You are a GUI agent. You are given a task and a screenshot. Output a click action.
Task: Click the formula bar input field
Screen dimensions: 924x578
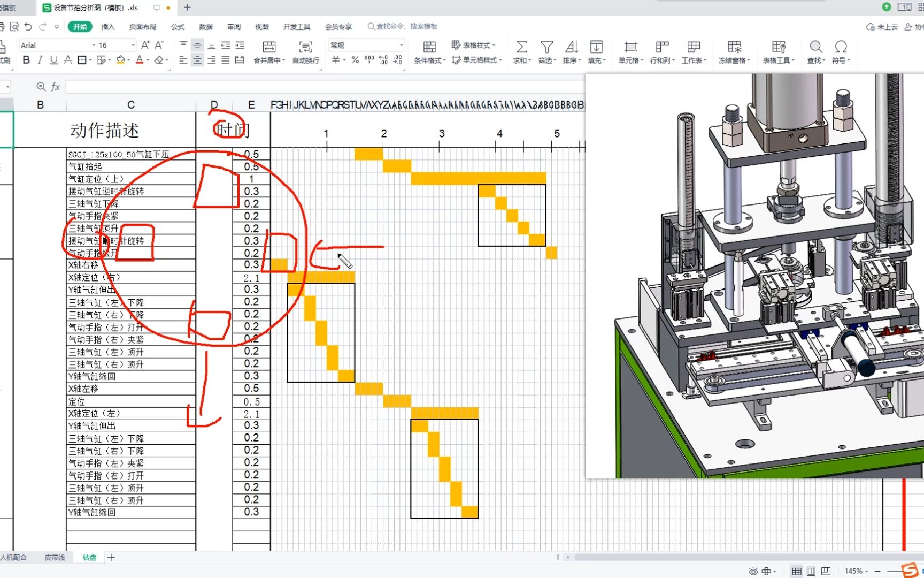pyautogui.click(x=324, y=87)
